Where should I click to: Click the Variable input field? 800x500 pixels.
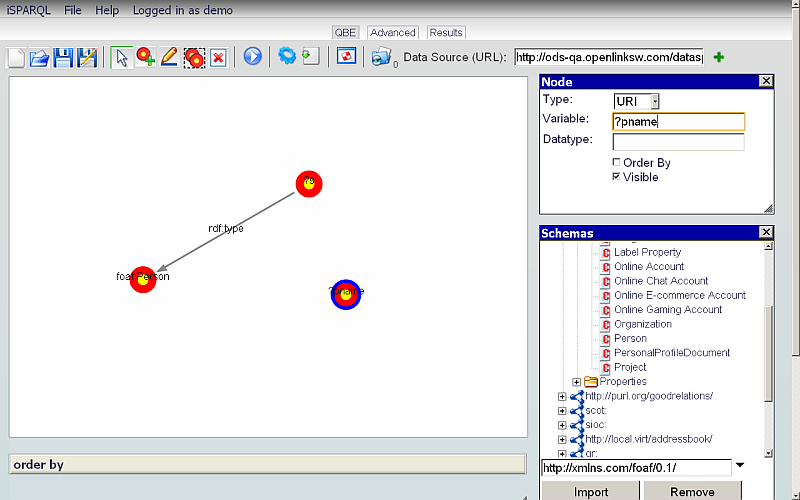click(679, 121)
